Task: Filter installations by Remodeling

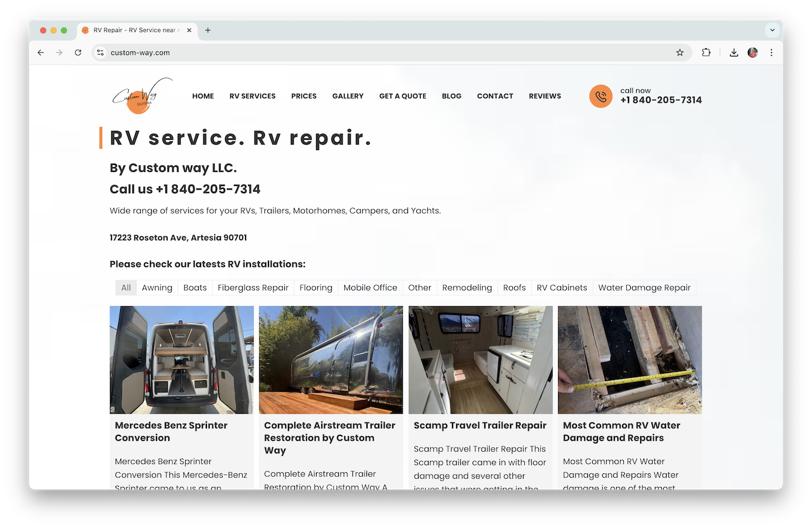Action: tap(467, 287)
